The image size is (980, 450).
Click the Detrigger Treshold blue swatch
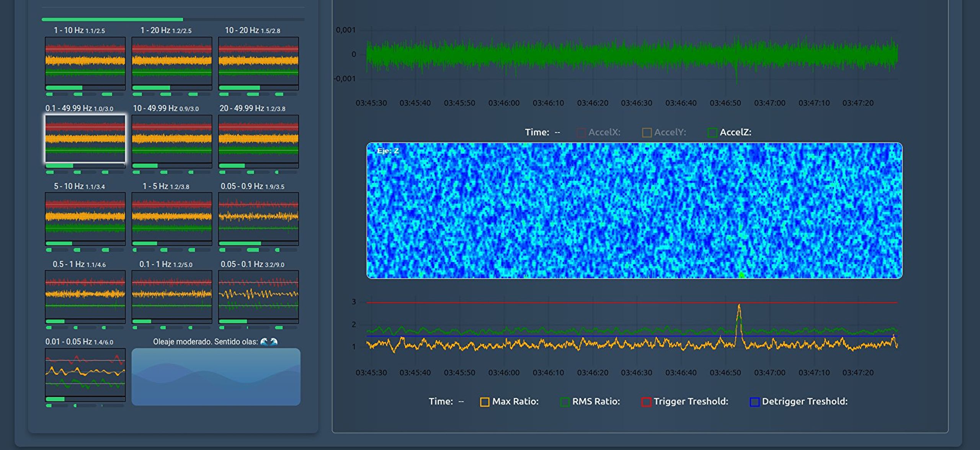click(x=755, y=402)
